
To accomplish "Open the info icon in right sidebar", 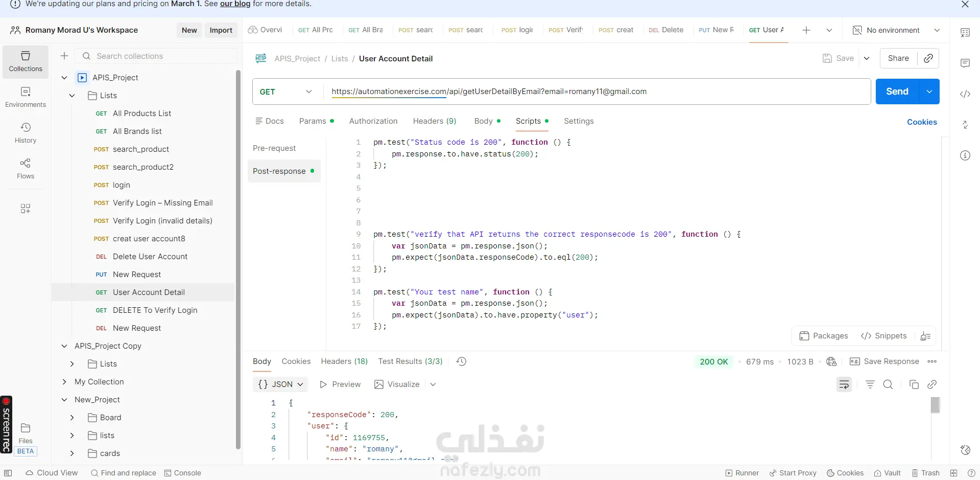I will tap(965, 155).
